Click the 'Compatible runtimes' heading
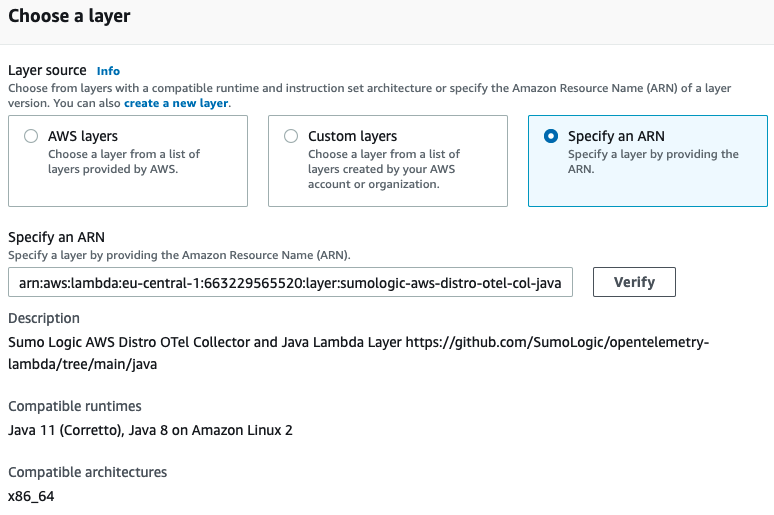This screenshot has width=774, height=515. tap(75, 406)
